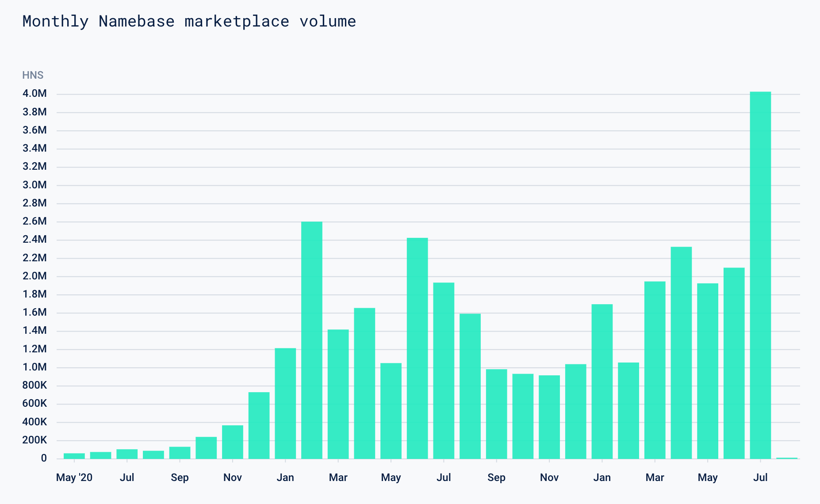820x504 pixels.
Task: Click the bar peaking at 2.6M
Action: 312,340
